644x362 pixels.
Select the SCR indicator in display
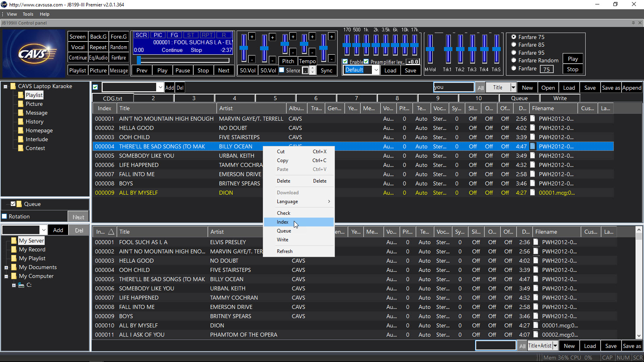click(141, 35)
